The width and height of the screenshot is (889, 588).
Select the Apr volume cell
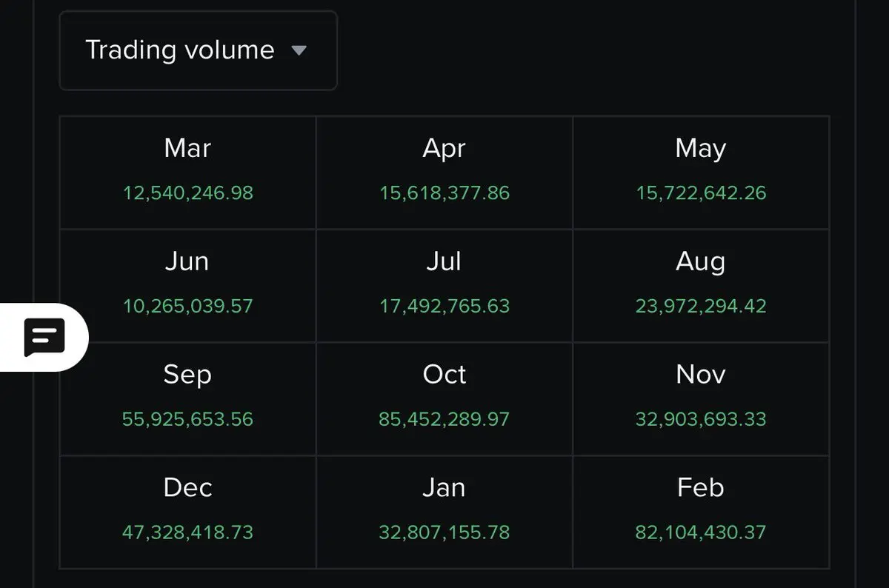[x=444, y=173]
